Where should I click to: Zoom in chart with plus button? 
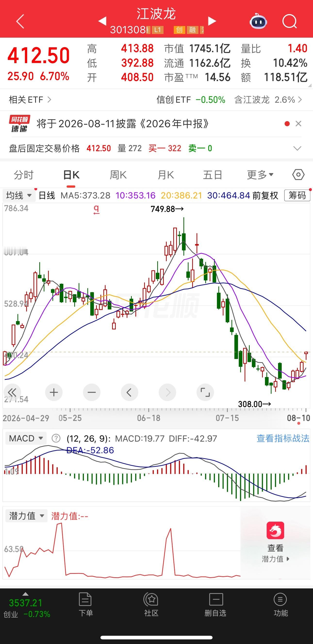coord(54,392)
